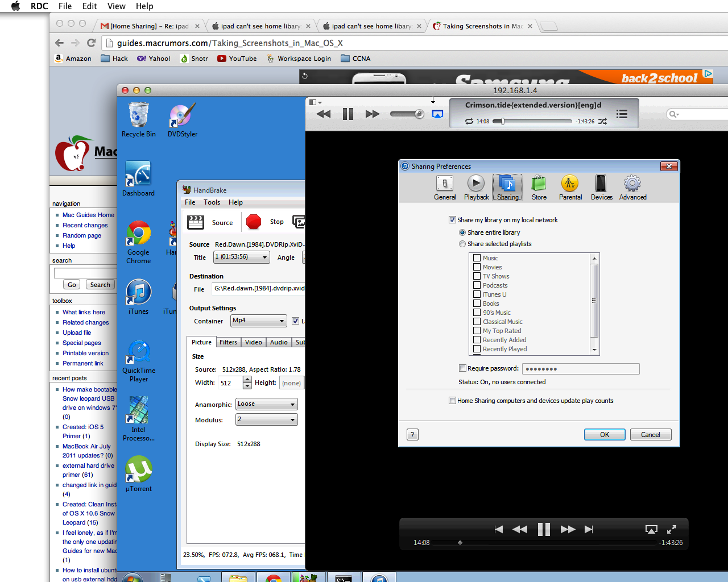Open the iTunes desktop shortcut
This screenshot has height=582, width=728.
[138, 292]
